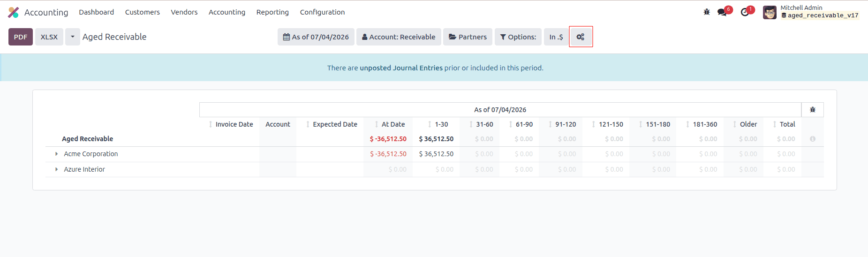Follow the unposted Journal Entries link

[401, 68]
